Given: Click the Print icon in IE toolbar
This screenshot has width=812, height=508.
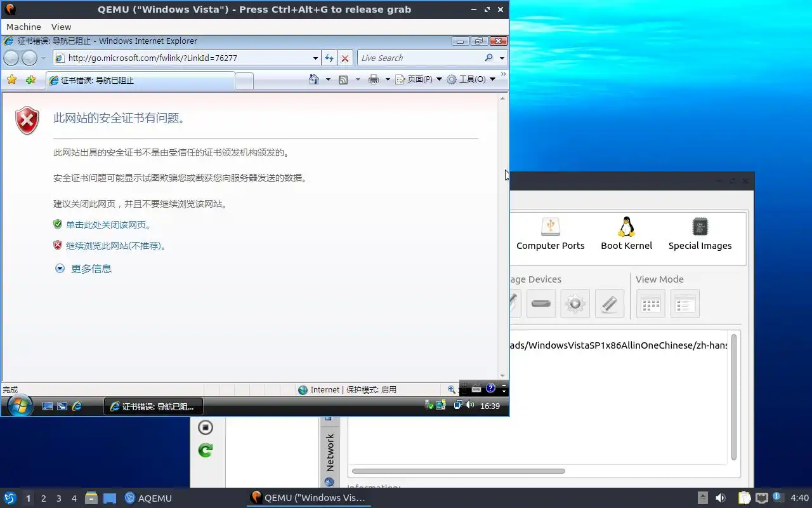Looking at the screenshot, I should click(x=374, y=79).
